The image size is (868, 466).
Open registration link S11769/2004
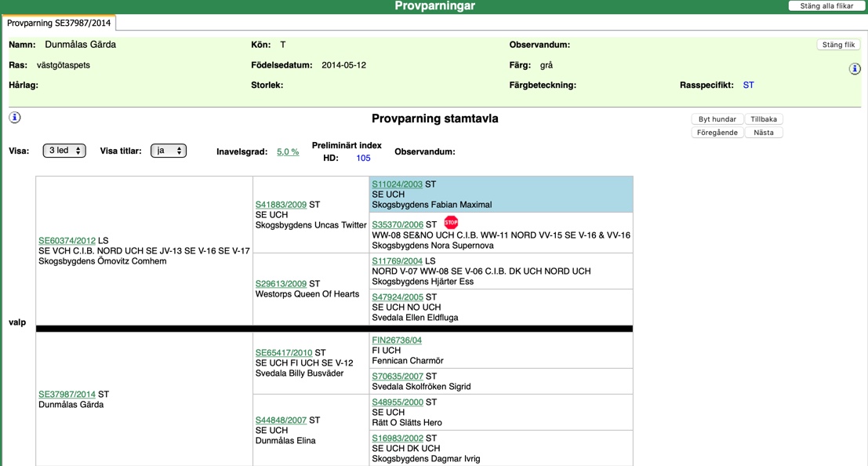click(397, 261)
